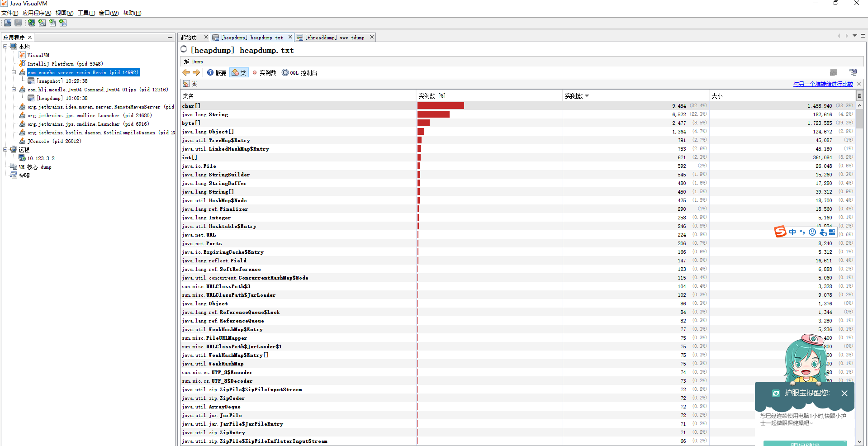Close the 应用程序 panel tab
The width and height of the screenshot is (868, 446).
point(30,37)
